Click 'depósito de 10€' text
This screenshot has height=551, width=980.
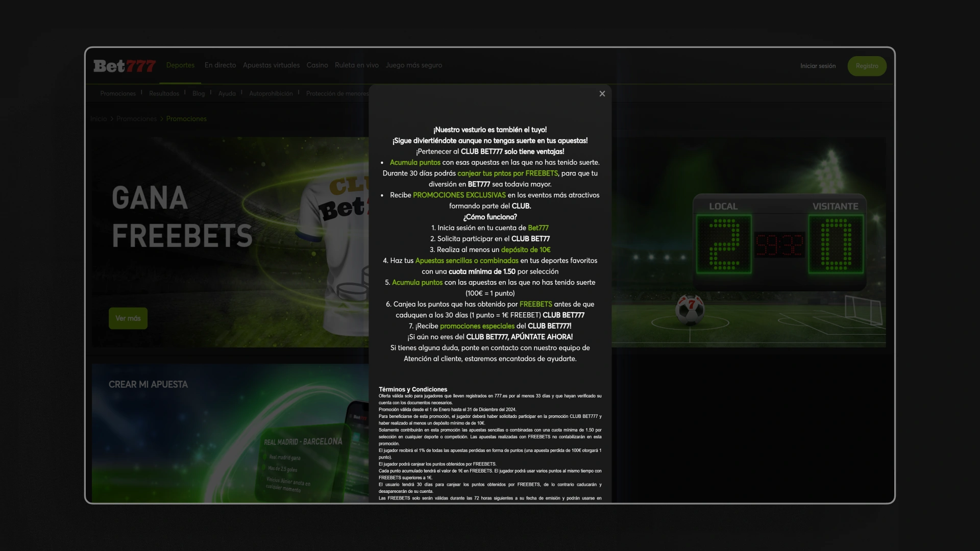point(526,250)
